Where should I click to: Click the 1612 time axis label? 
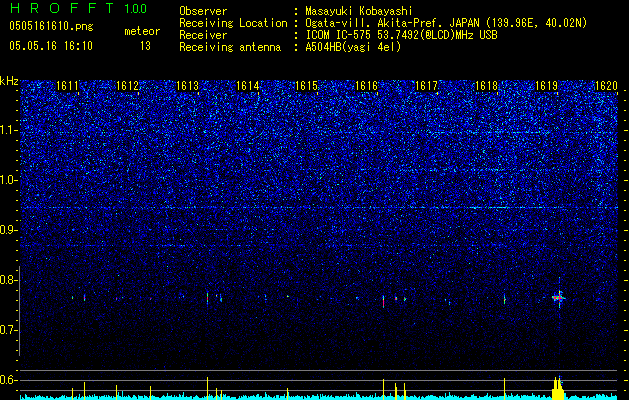pyautogui.click(x=127, y=86)
